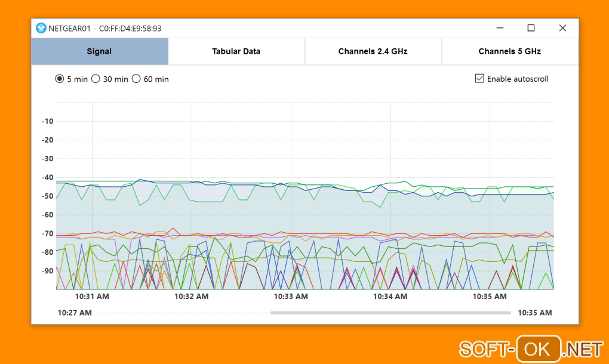This screenshot has width=609, height=364.
Task: Click the 10:35 AM timeline end label
Action: coord(535,313)
